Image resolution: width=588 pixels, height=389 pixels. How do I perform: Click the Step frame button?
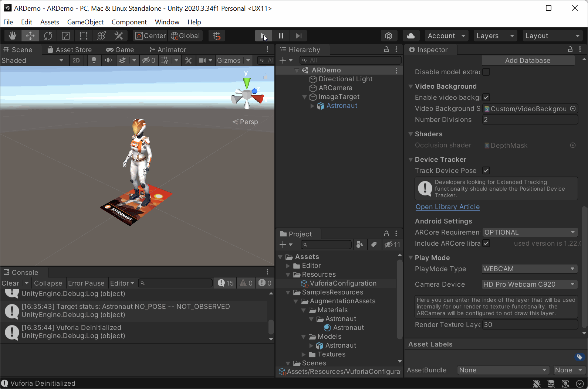[x=299, y=36]
